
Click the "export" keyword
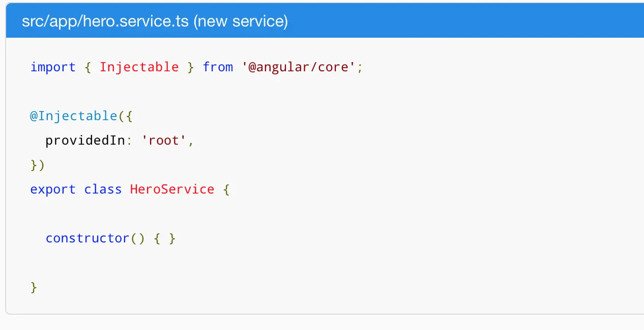pos(53,189)
